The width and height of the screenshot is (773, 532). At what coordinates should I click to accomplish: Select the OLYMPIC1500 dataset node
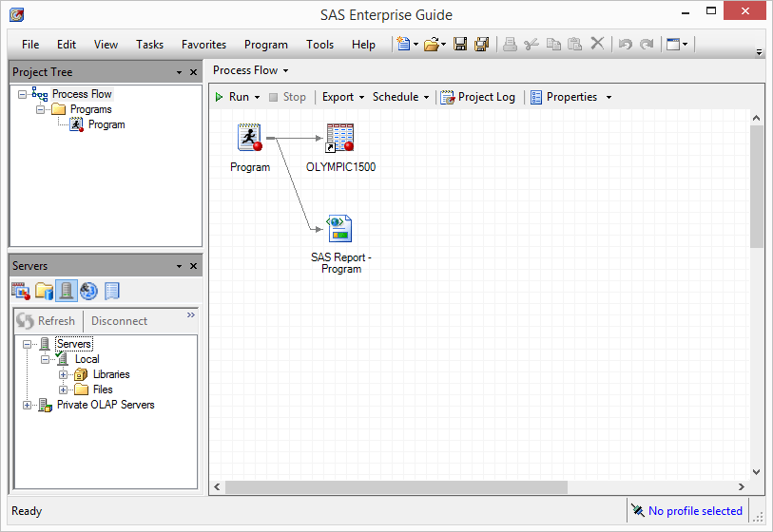tap(340, 138)
